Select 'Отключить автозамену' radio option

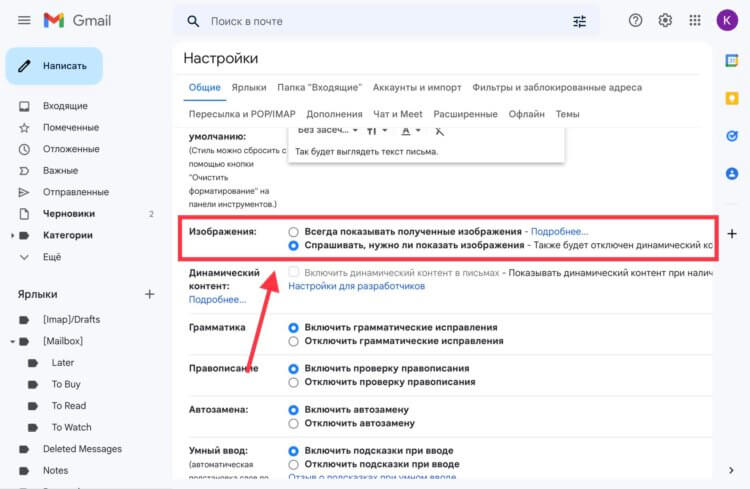[x=293, y=423]
